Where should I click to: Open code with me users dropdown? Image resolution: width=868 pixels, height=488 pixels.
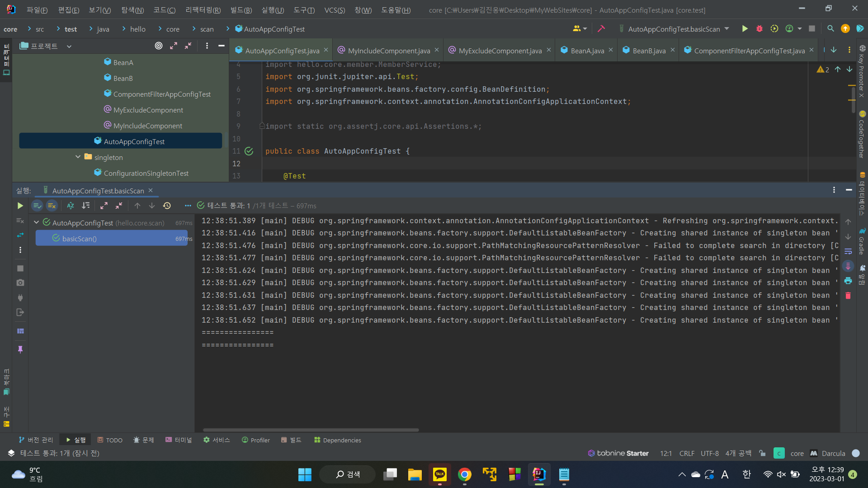pos(580,28)
